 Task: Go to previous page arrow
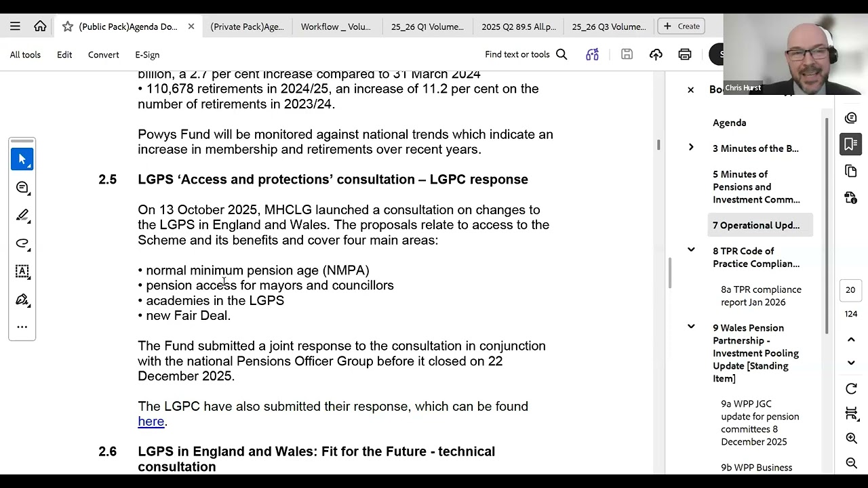click(851, 340)
